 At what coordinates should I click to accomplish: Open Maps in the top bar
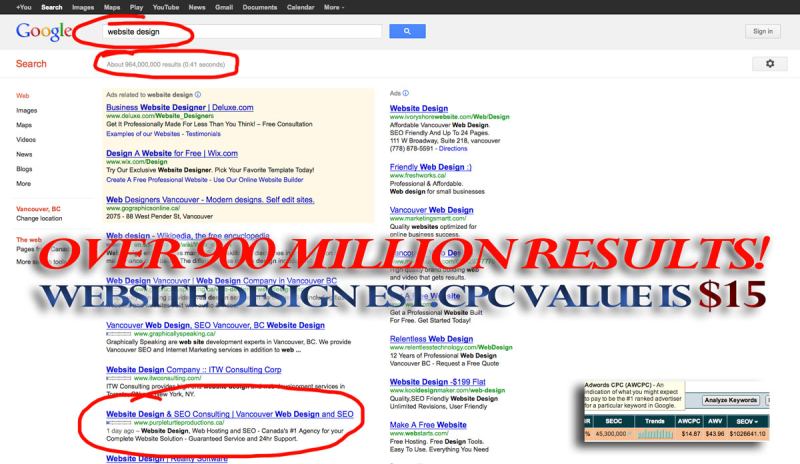pos(112,7)
